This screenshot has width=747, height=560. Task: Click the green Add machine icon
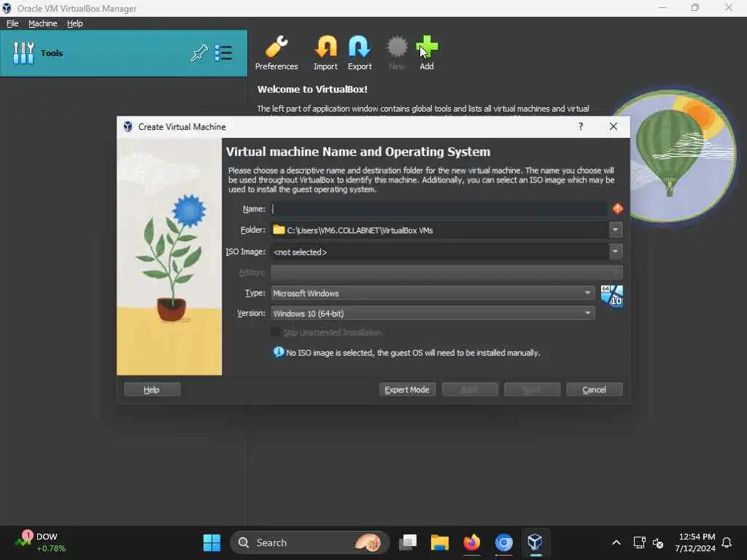427,52
